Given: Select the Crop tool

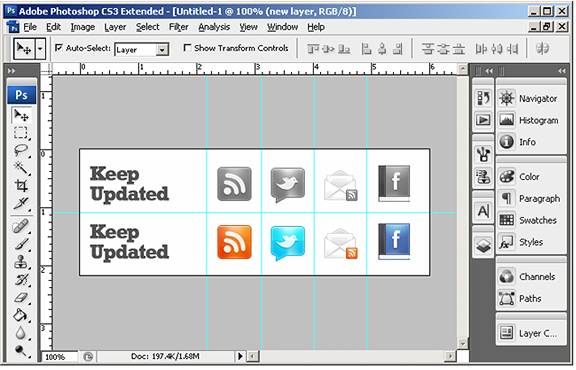Looking at the screenshot, I should tap(21, 186).
